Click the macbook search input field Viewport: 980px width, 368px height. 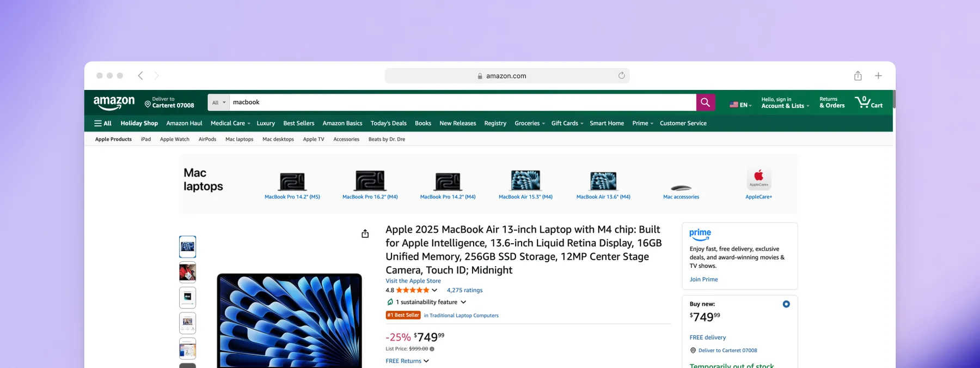tap(462, 102)
